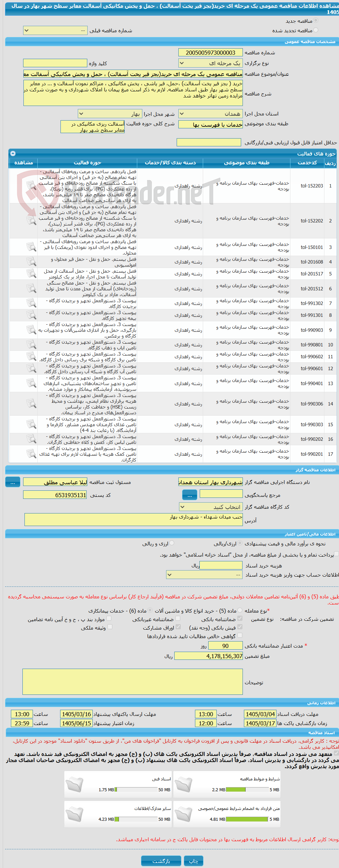The image size is (339, 868).
Task: Click the view icon for row tol-150101
Action: click(31, 247)
